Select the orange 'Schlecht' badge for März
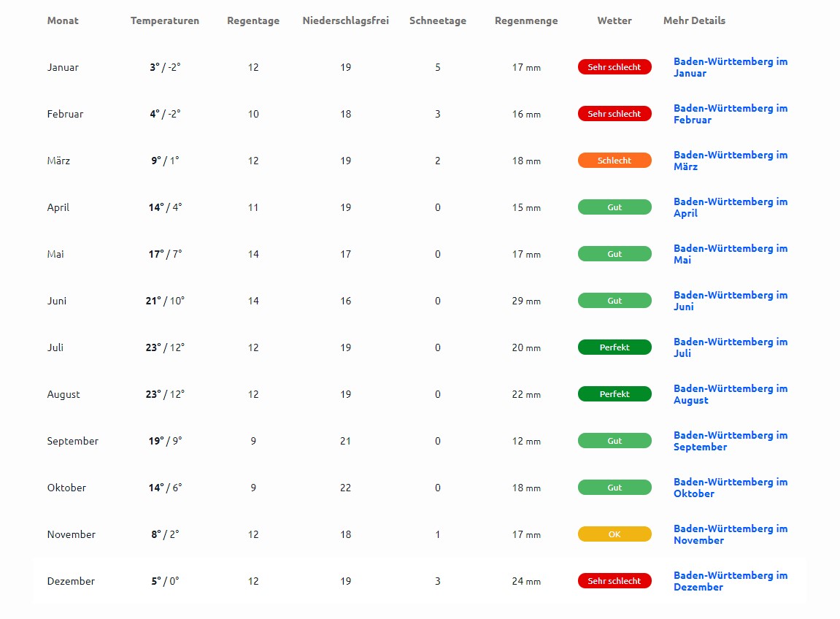This screenshot has height=619, width=840. pyautogui.click(x=614, y=161)
